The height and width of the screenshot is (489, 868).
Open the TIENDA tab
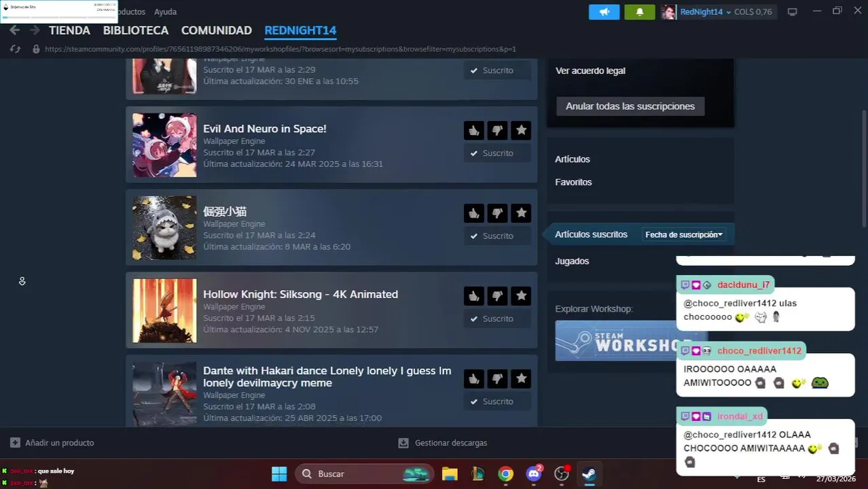coord(69,31)
